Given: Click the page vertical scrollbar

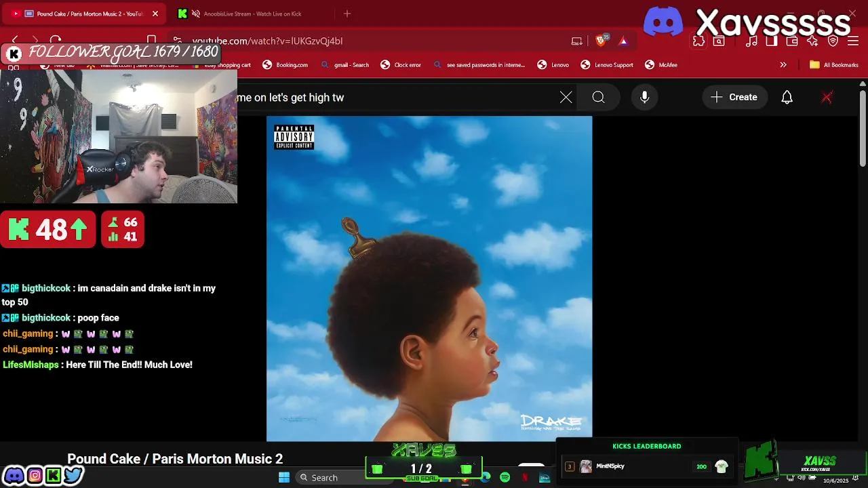Looking at the screenshot, I should (863, 129).
